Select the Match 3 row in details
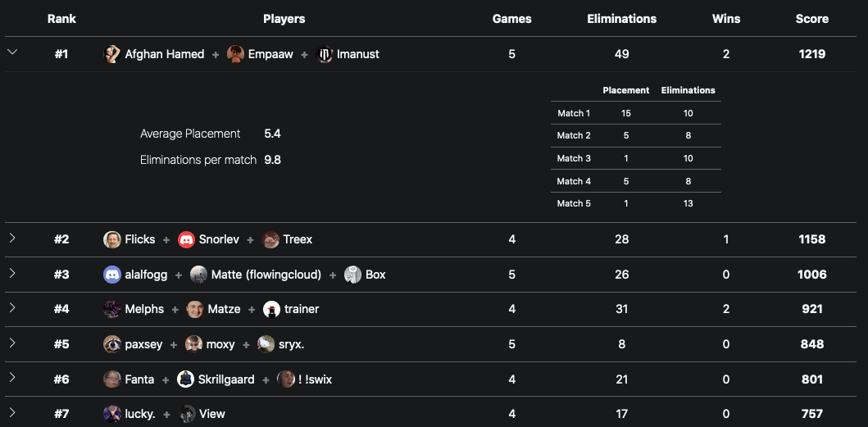 pyautogui.click(x=636, y=158)
